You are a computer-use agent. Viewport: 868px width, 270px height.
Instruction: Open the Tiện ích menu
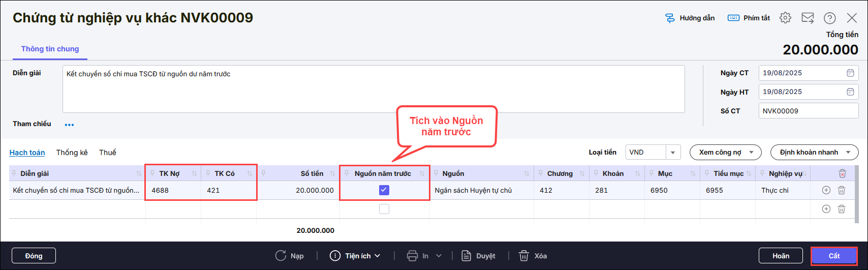click(355, 256)
